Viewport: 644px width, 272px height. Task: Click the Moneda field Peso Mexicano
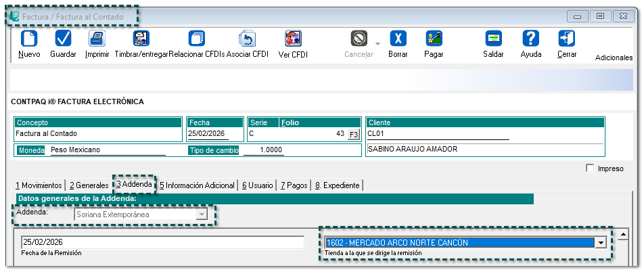coord(108,150)
